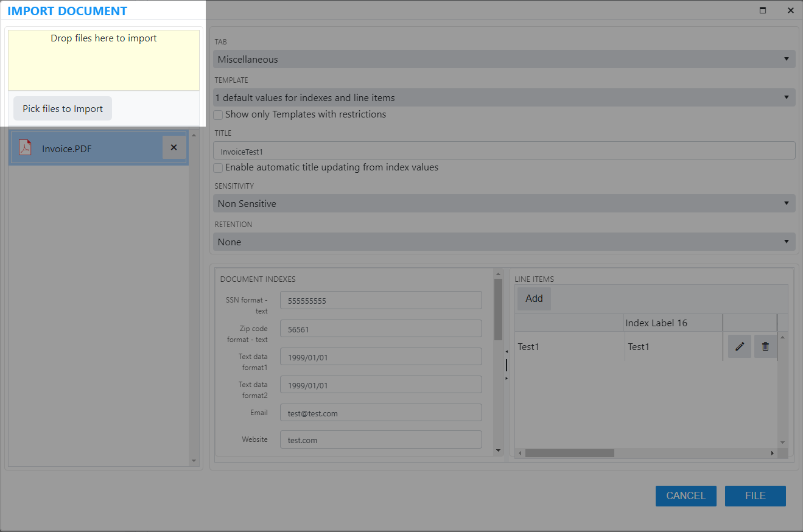Open the Tab dropdown showing Miscellaneous
This screenshot has width=803, height=532.
(504, 59)
